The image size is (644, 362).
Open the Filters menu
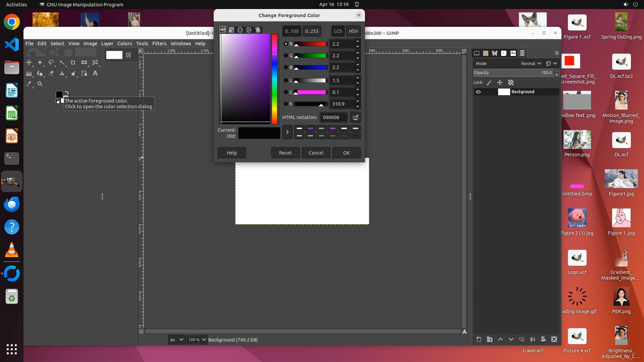pos(159,44)
